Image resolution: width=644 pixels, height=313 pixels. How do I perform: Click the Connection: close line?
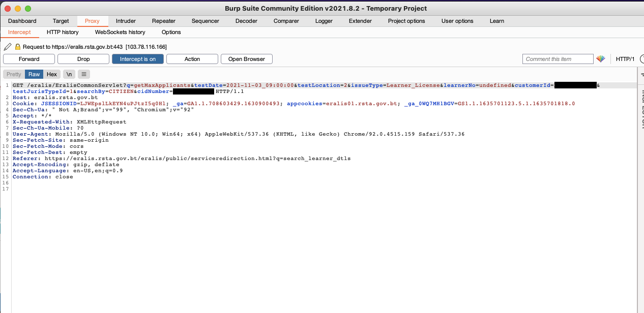point(43,177)
